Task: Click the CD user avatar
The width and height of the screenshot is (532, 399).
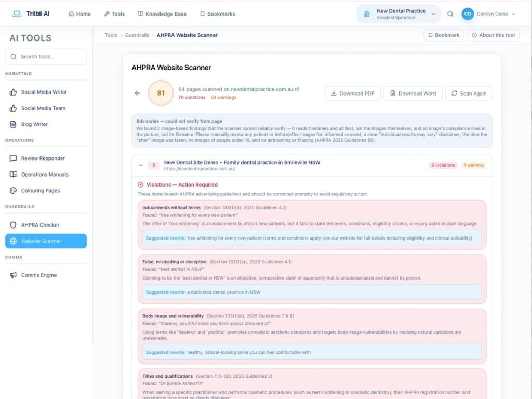Action: point(468,14)
